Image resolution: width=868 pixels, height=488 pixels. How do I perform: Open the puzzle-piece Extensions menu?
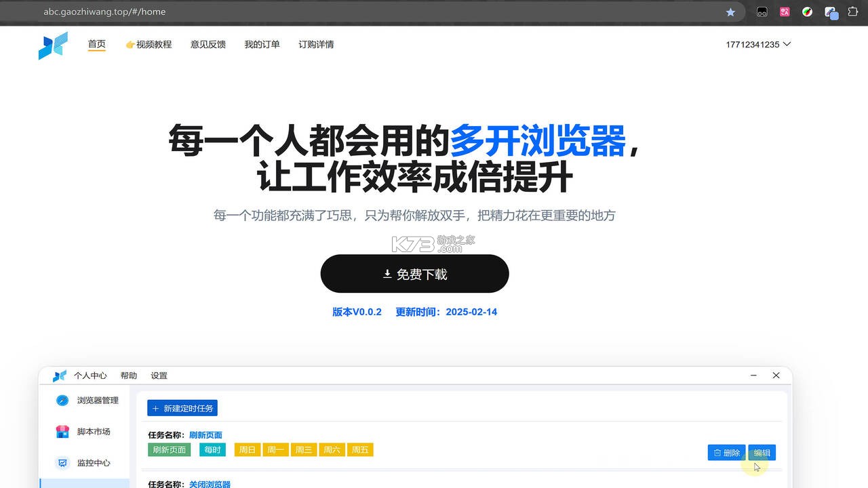[x=853, y=12]
